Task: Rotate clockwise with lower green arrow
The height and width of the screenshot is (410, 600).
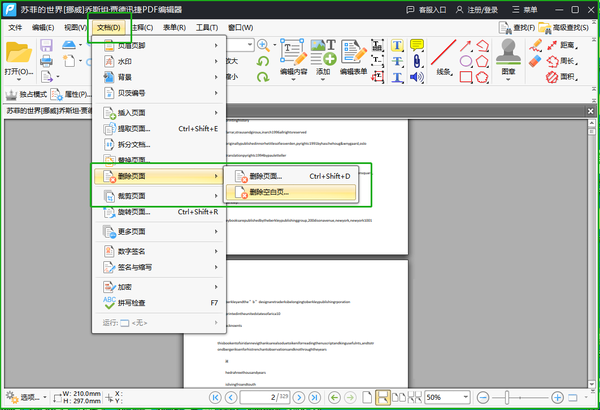Action: click(263, 77)
